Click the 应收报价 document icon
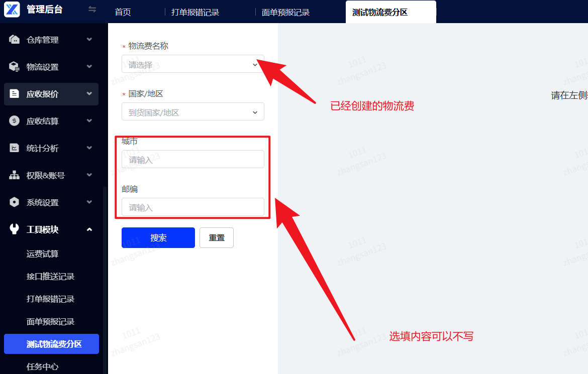Viewport: 588px width, 374px height. [x=14, y=94]
